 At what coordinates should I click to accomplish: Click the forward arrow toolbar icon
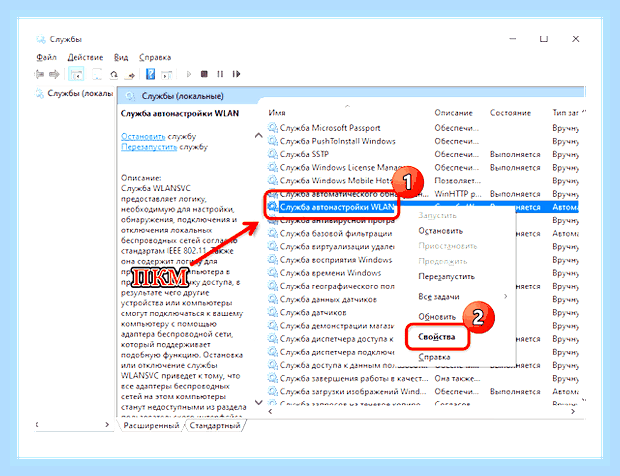(x=54, y=74)
